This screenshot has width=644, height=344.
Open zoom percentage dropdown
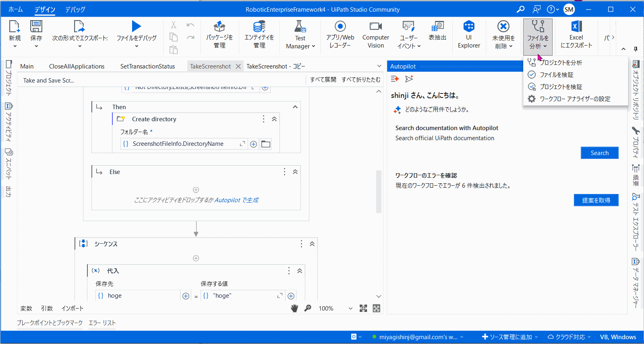(350, 309)
